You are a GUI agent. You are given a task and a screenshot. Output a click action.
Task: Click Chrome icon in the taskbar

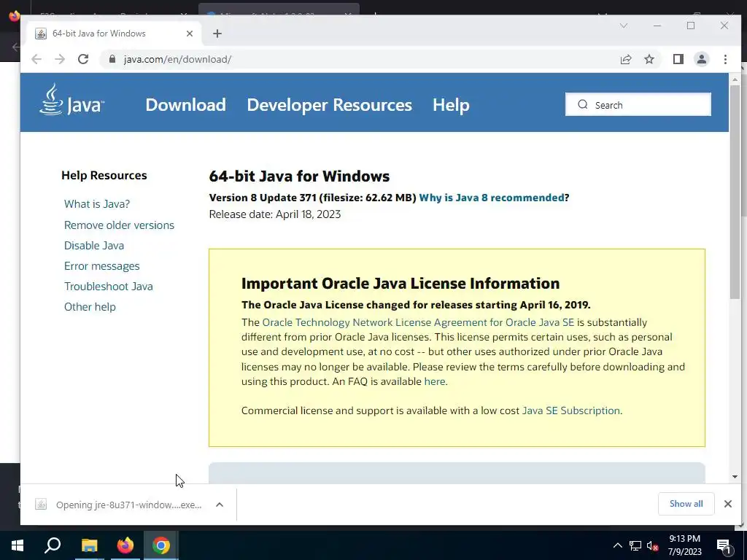coord(161,545)
